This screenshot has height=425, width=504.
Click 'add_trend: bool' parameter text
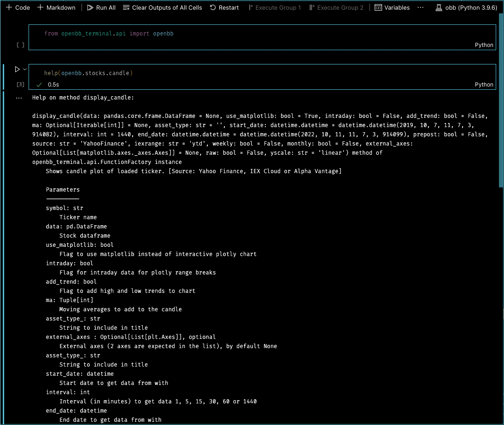click(71, 281)
